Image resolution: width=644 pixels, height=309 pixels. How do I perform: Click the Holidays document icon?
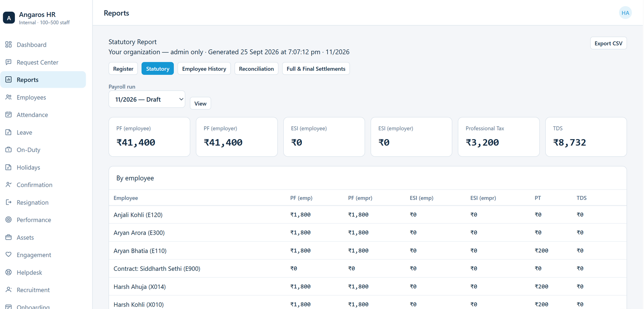pos(8,167)
